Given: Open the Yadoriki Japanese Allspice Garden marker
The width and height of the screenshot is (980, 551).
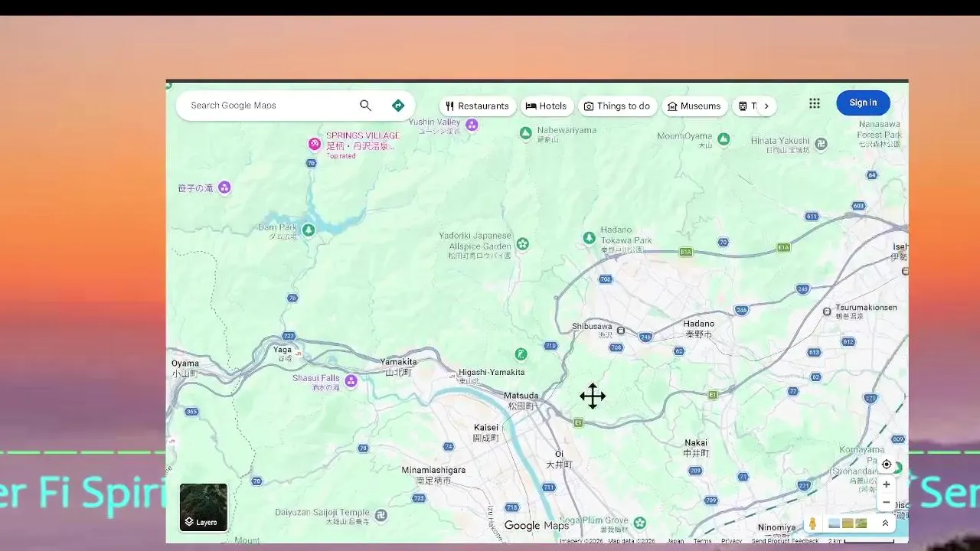Looking at the screenshot, I should coord(522,244).
